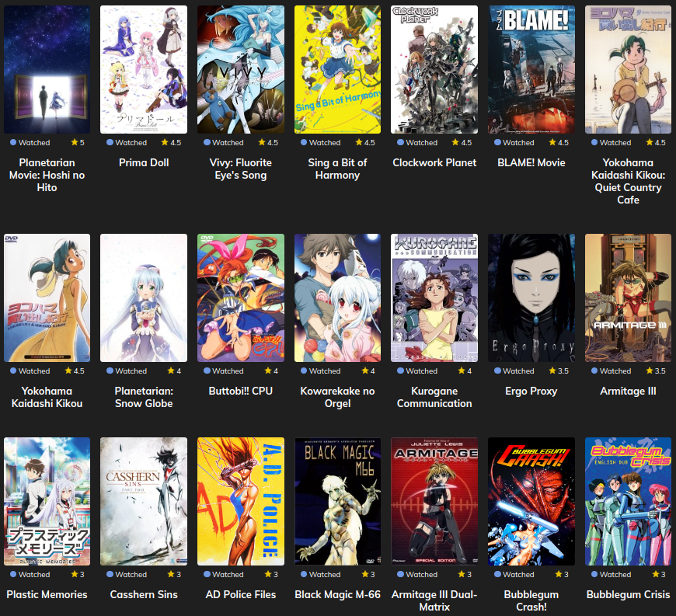Open the Armitage III Dual-Matrix poster
The width and height of the screenshot is (676, 616).
click(x=434, y=501)
